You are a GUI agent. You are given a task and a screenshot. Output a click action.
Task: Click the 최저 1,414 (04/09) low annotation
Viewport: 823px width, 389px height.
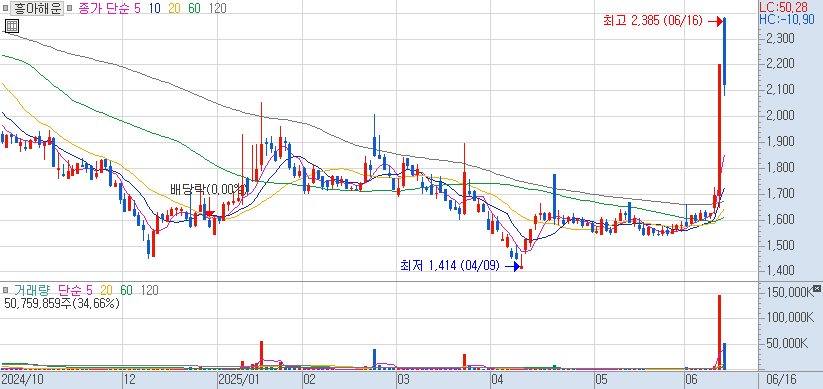[x=451, y=267]
